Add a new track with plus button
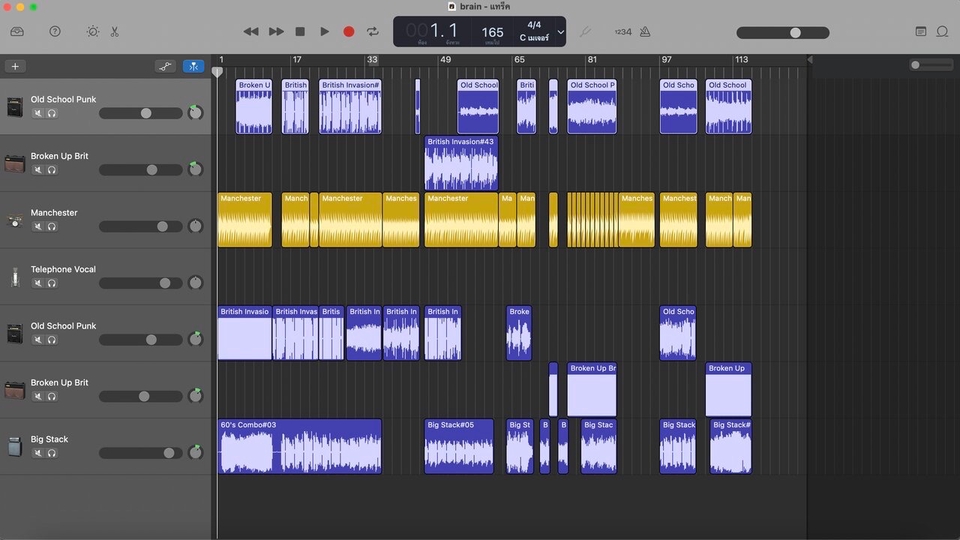The height and width of the screenshot is (540, 960). pos(15,66)
